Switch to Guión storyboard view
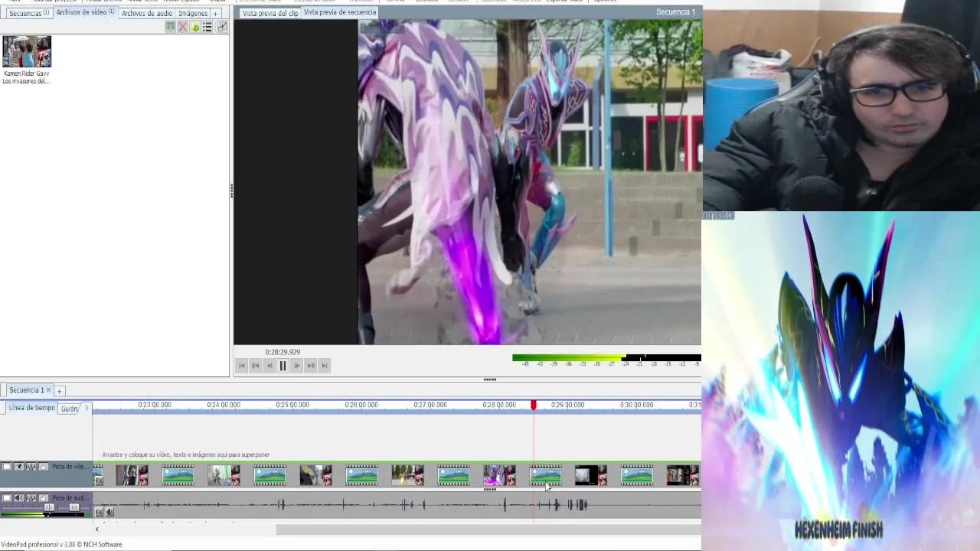 tap(69, 409)
